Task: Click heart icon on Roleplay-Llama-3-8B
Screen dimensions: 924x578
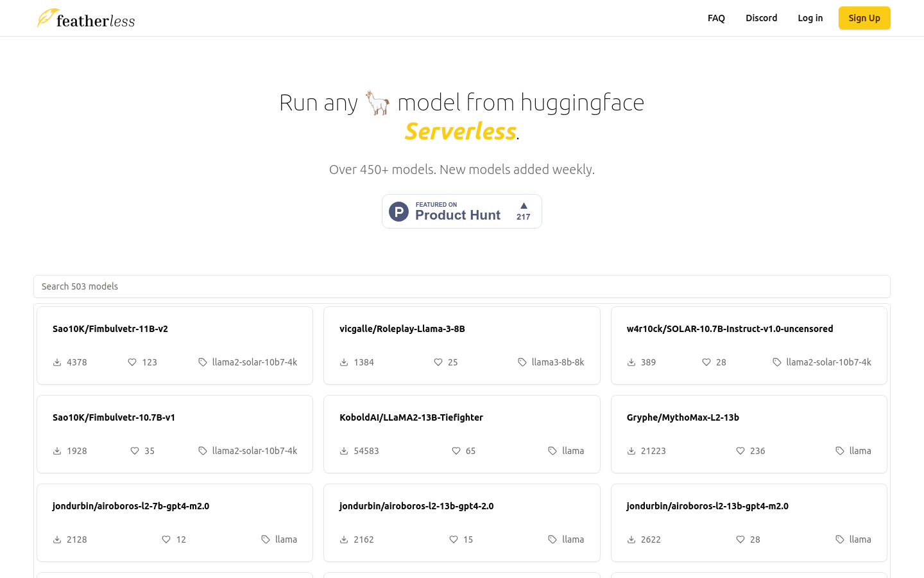Action: (438, 362)
